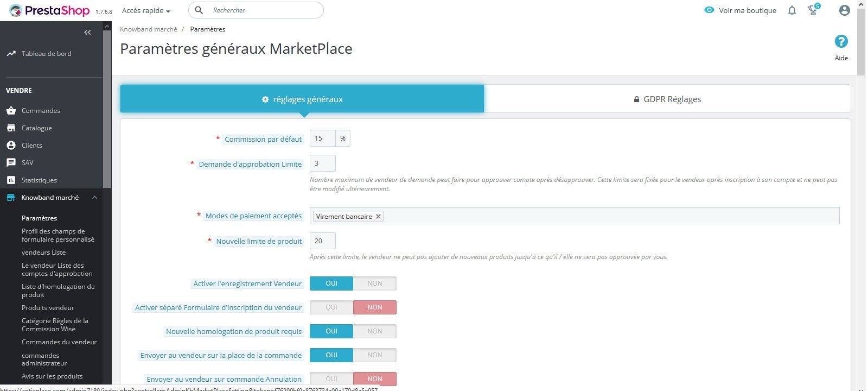868x391 pixels.
Task: Click the eye icon beside Voir ma boutique
Action: pos(709,10)
